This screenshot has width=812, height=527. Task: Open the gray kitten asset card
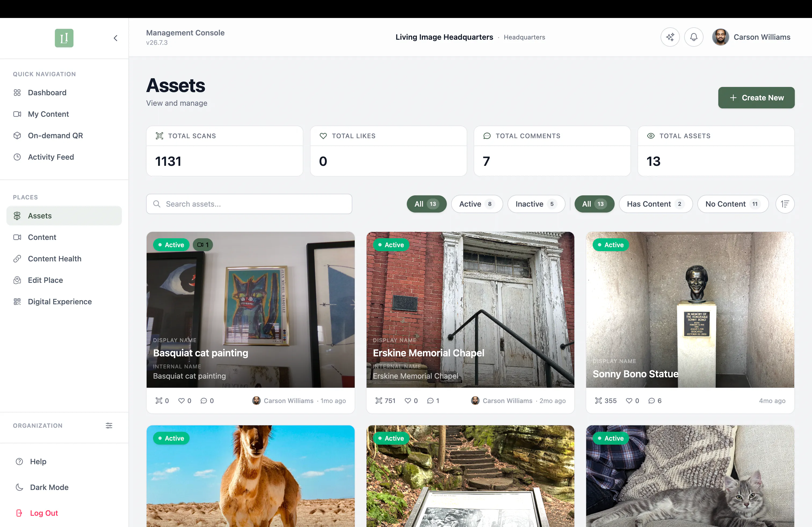(690, 476)
